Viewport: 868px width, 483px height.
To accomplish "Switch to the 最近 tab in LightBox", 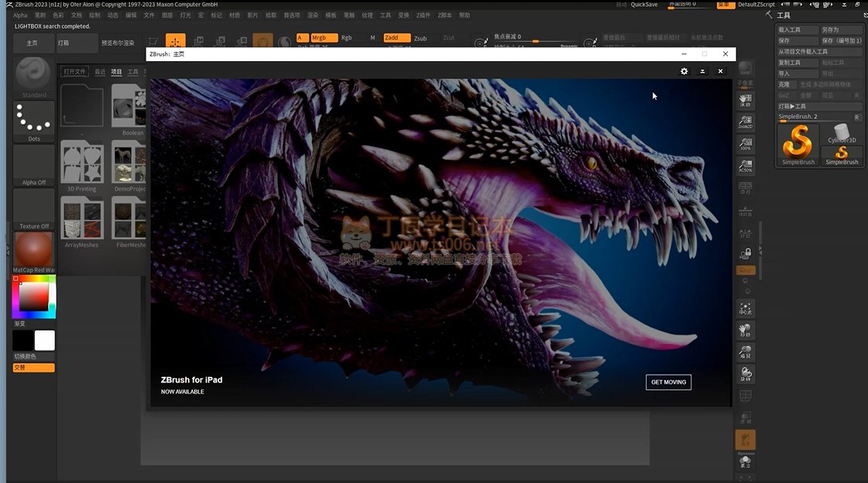I will [100, 72].
